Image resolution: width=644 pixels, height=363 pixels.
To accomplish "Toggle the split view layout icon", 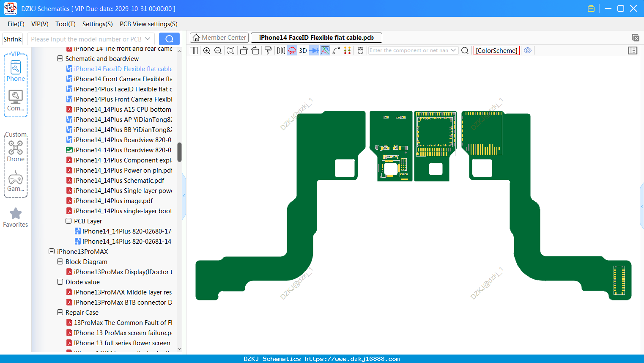I will [x=194, y=51].
